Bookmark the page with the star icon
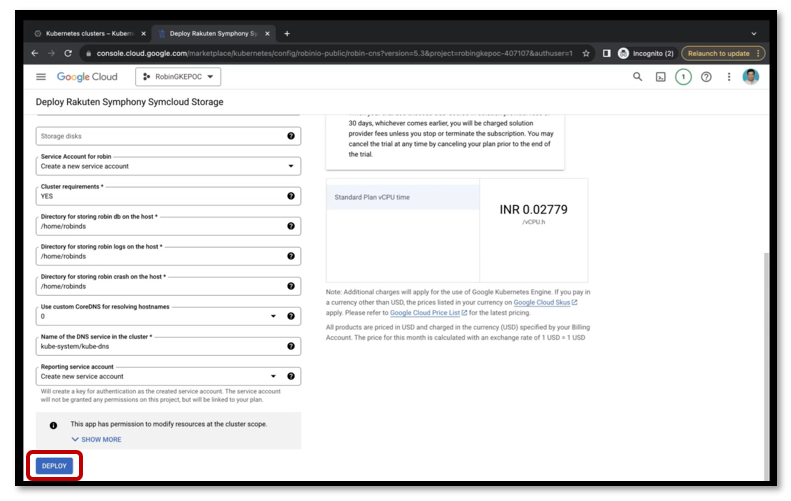 point(586,53)
